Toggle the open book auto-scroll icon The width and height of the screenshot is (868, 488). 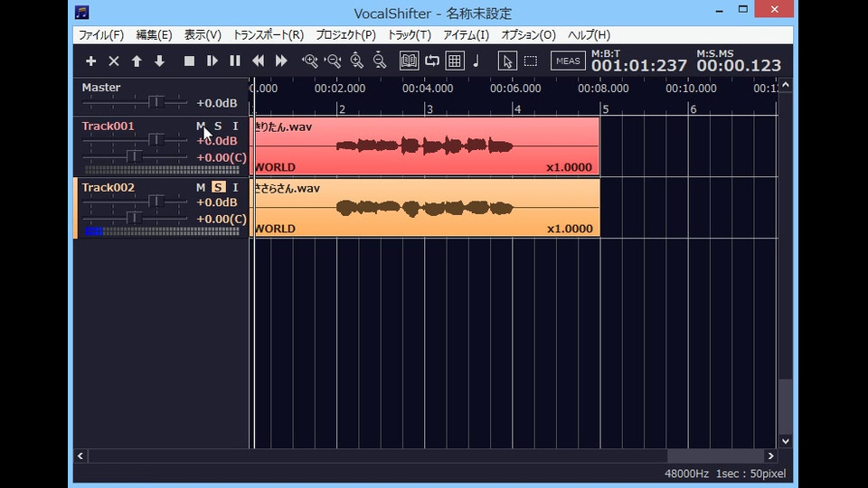pyautogui.click(x=409, y=61)
